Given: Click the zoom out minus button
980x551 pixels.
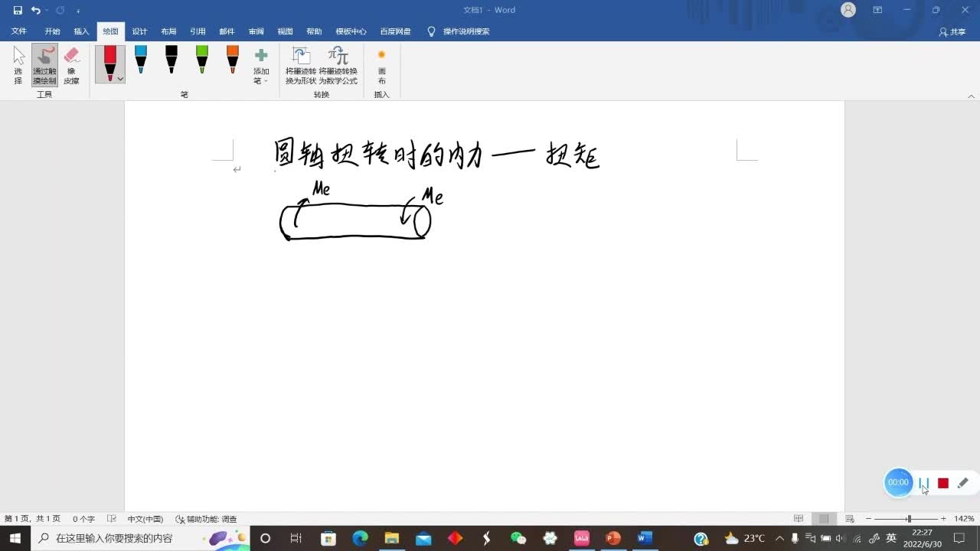Looking at the screenshot, I should click(x=868, y=519).
